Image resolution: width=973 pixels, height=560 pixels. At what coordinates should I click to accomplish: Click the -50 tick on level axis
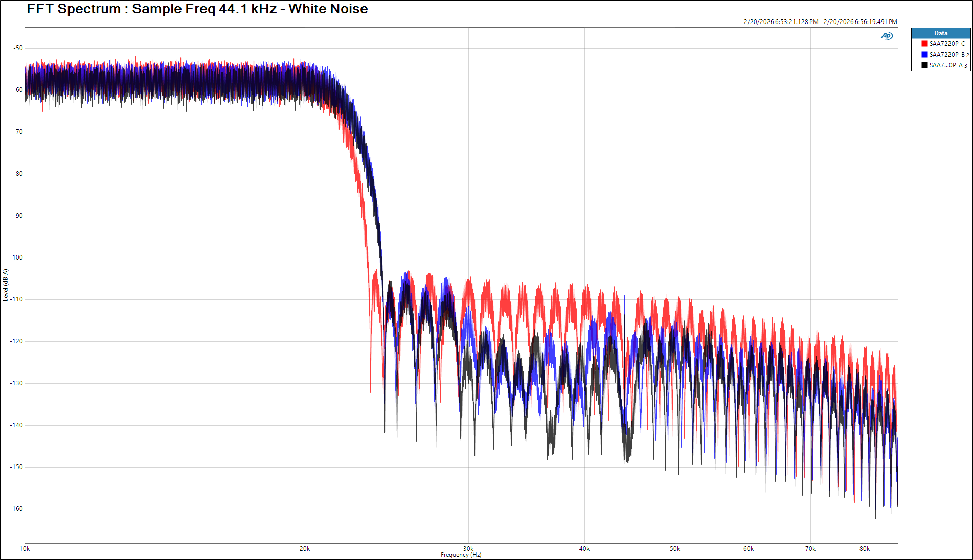(18, 48)
